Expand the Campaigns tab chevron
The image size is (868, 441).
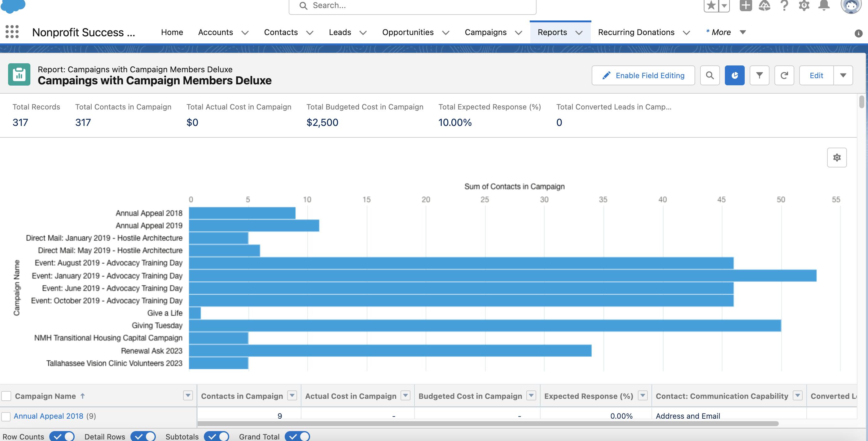(x=519, y=32)
